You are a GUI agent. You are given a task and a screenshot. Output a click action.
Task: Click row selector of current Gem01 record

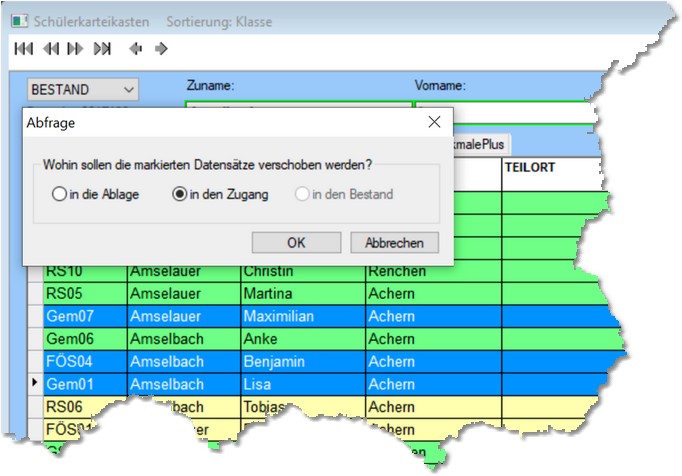pos(36,384)
